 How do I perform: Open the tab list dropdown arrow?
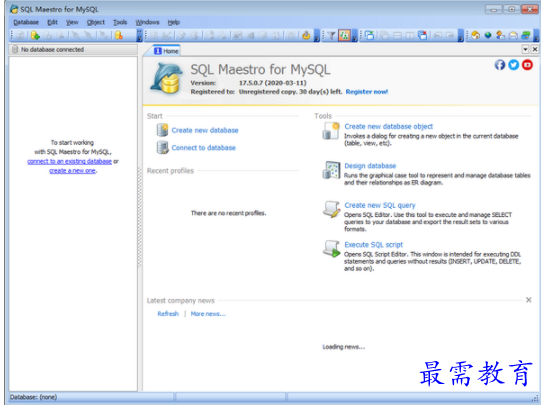pyautogui.click(x=525, y=49)
